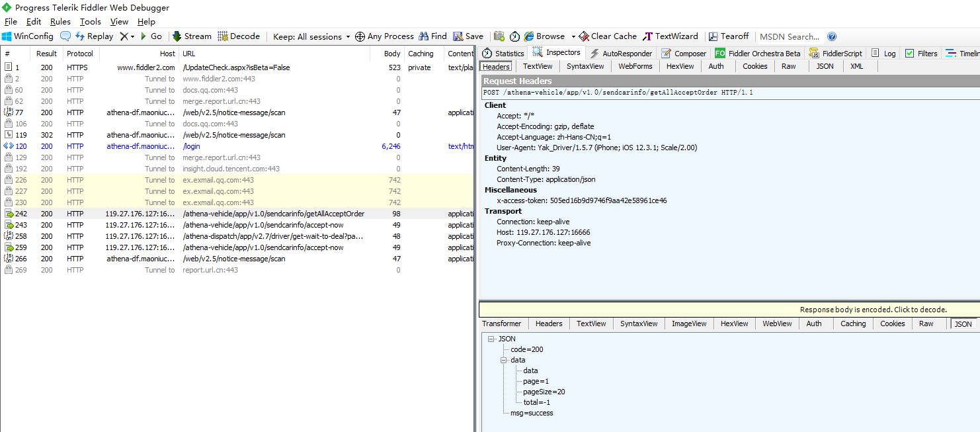This screenshot has height=432, width=980.
Task: Select session 258 get-wait-to-deal row
Action: click(x=237, y=236)
